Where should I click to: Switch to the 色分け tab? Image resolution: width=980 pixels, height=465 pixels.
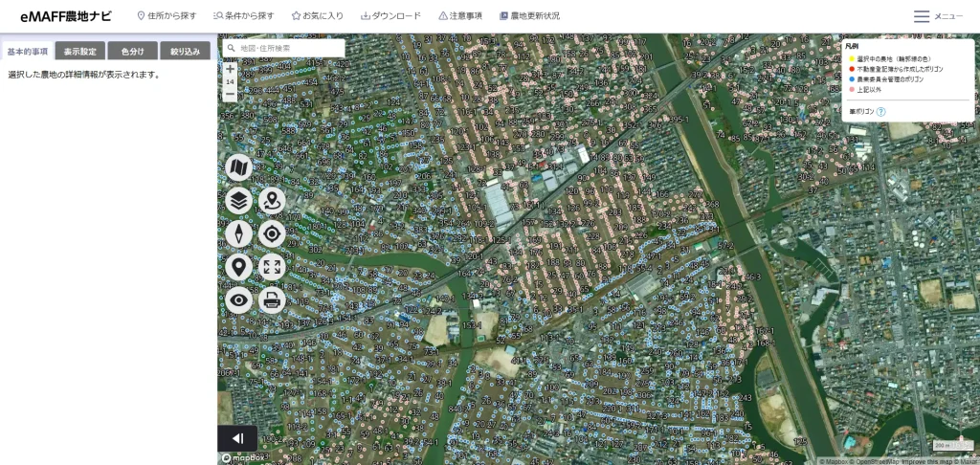(132, 52)
